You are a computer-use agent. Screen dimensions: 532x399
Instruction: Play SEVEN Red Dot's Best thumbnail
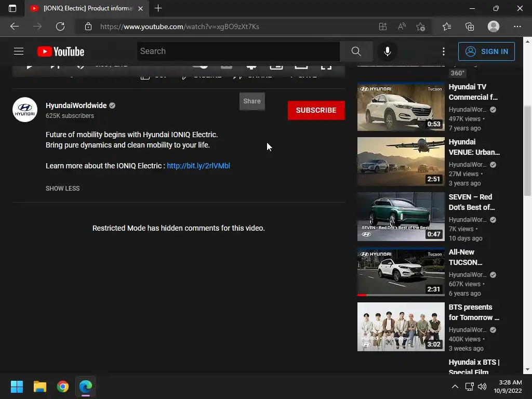point(401,217)
